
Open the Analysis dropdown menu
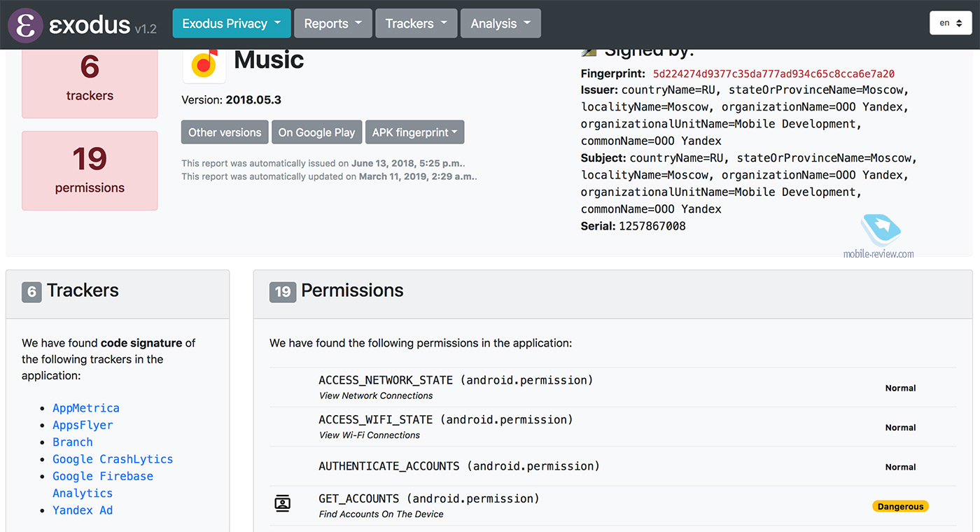[x=500, y=23]
